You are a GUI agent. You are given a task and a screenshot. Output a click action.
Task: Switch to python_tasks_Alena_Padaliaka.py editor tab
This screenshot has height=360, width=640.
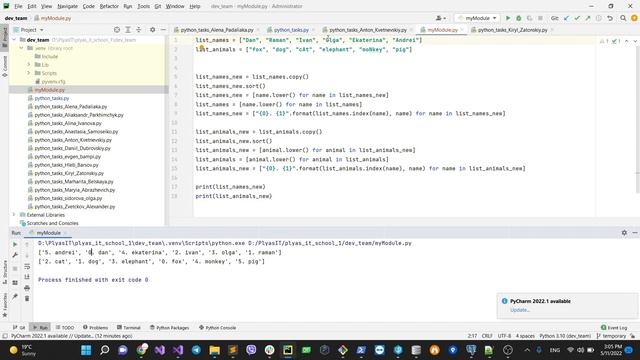pos(217,30)
